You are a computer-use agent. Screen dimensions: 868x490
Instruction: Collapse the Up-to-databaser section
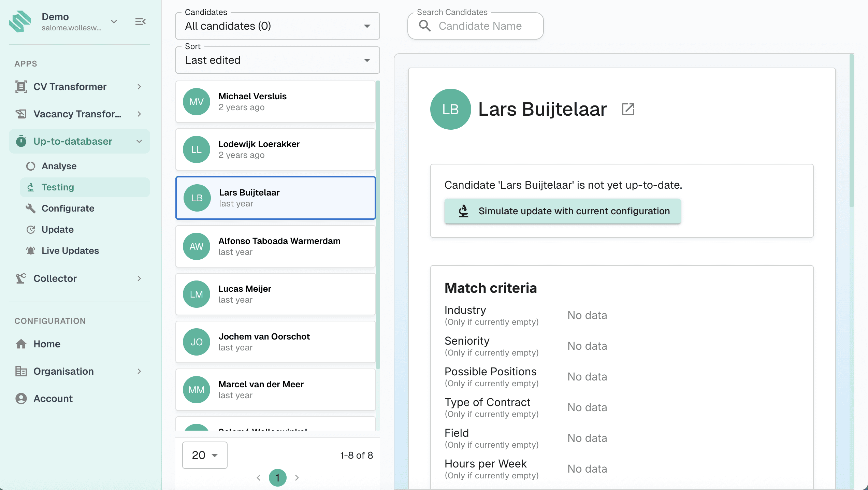click(139, 141)
